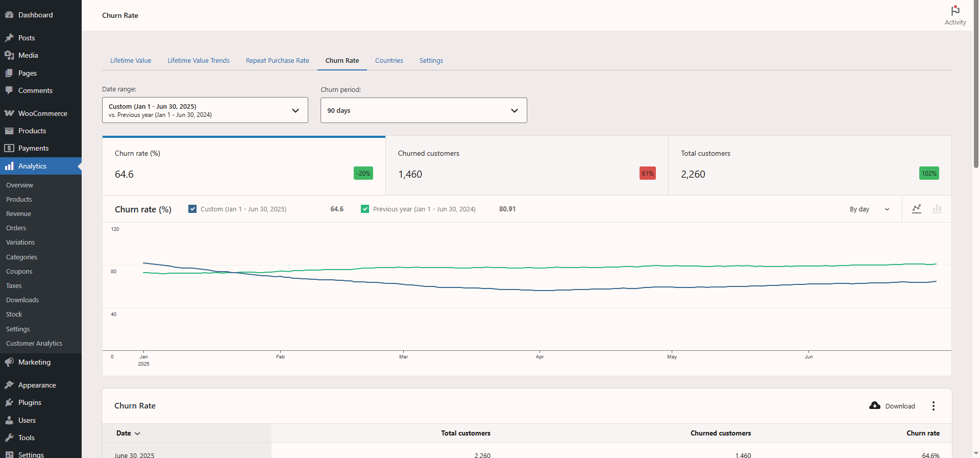Image resolution: width=980 pixels, height=458 pixels.
Task: Click the Payments icon in sidebar
Action: click(x=9, y=148)
